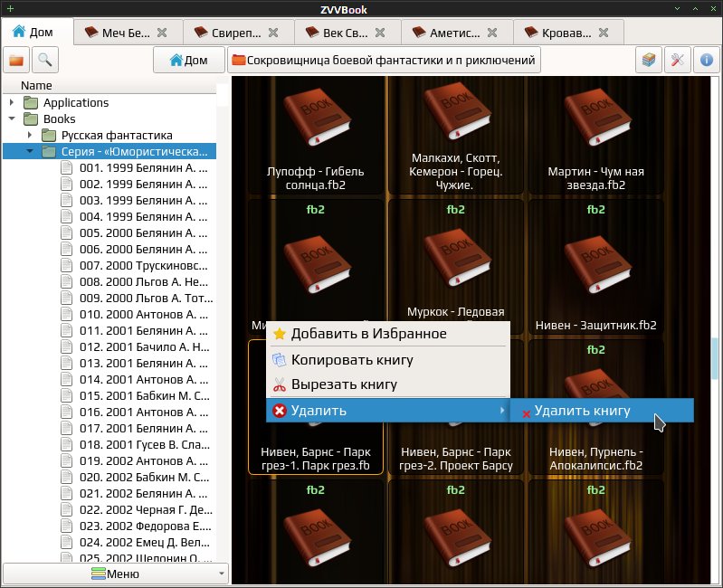
Task: Show the blue info about icon
Action: coord(707,60)
